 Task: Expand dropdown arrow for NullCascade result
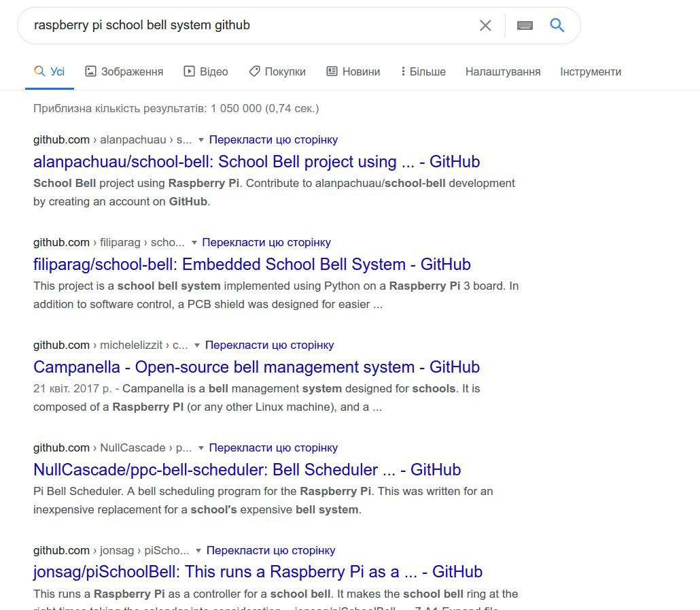pos(201,448)
